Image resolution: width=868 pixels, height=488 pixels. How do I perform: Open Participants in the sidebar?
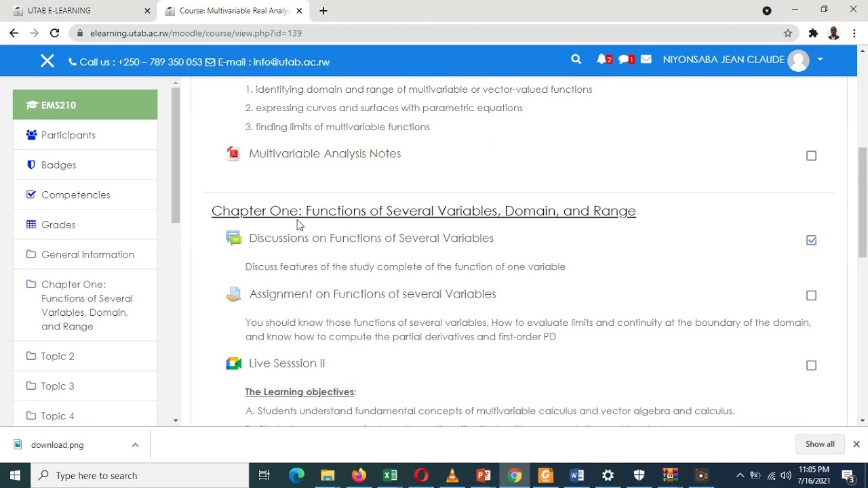coord(85,135)
